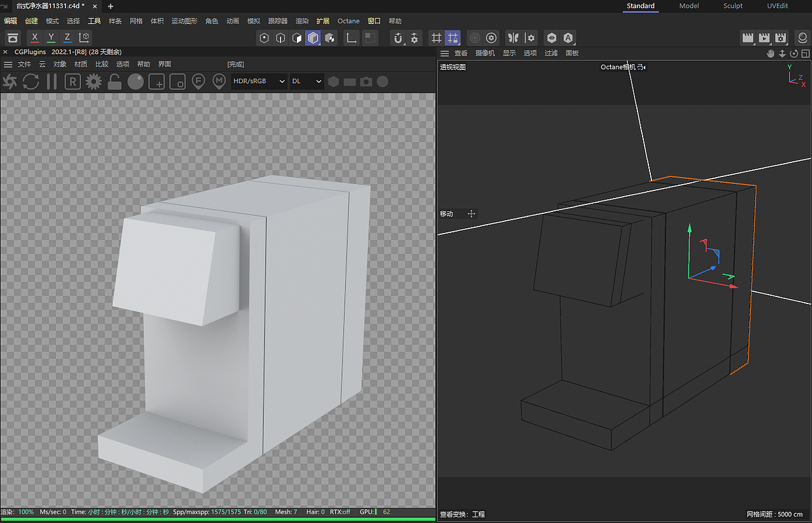The width and height of the screenshot is (812, 523).
Task: Toggle the Octane lock resolution padlock
Action: pyautogui.click(x=115, y=81)
